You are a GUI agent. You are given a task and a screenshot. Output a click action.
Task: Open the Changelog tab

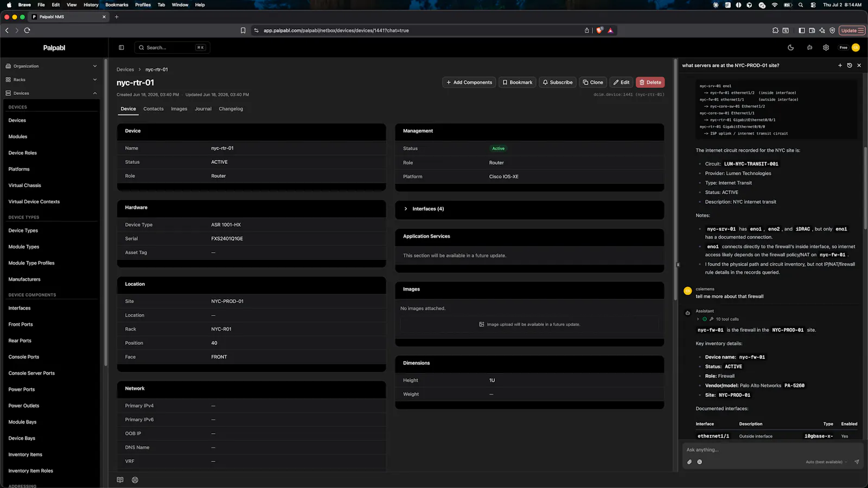point(231,109)
